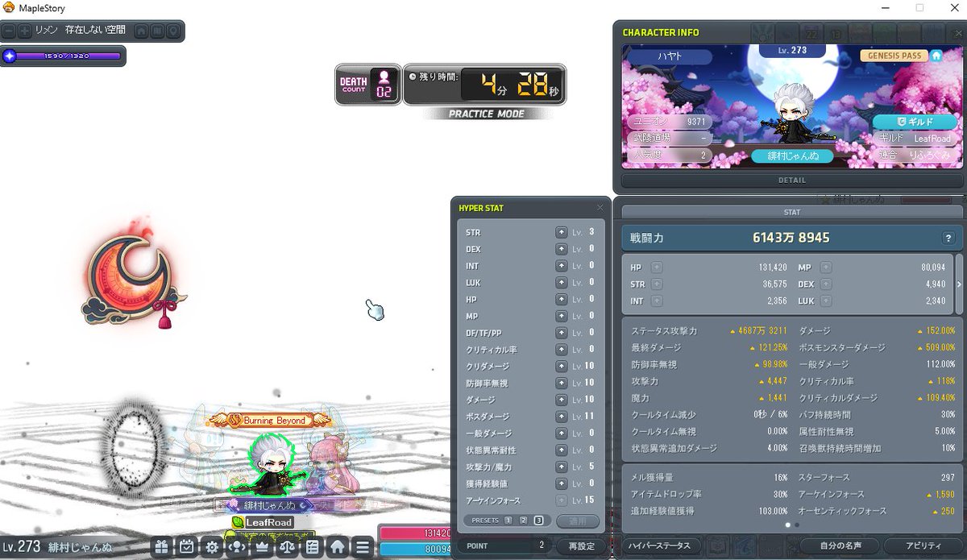Select hyper stat preset 3
The width and height of the screenshot is (967, 560).
click(x=538, y=521)
